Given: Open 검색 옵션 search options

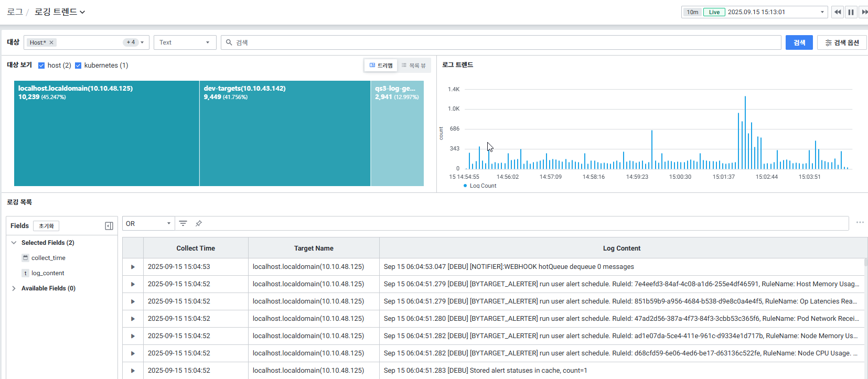Looking at the screenshot, I should [842, 42].
